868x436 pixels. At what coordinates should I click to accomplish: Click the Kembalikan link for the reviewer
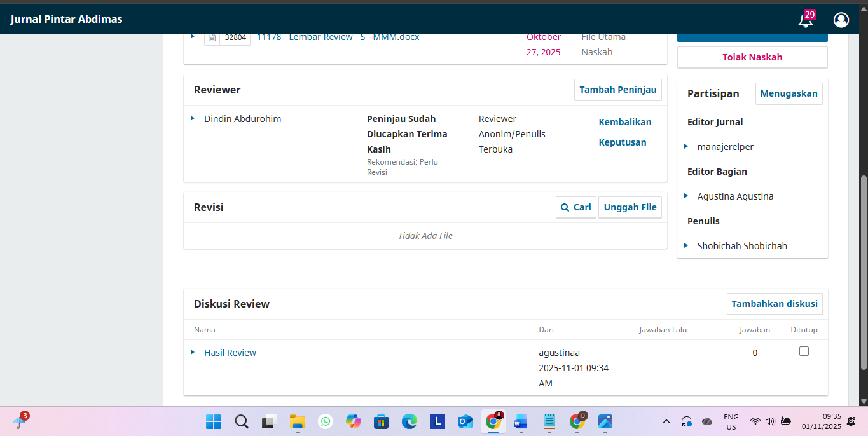(x=624, y=122)
